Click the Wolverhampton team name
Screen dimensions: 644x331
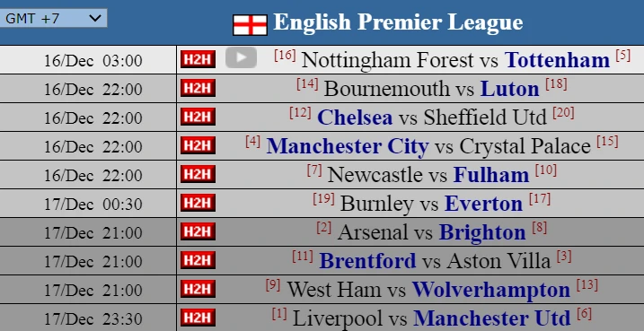(491, 290)
